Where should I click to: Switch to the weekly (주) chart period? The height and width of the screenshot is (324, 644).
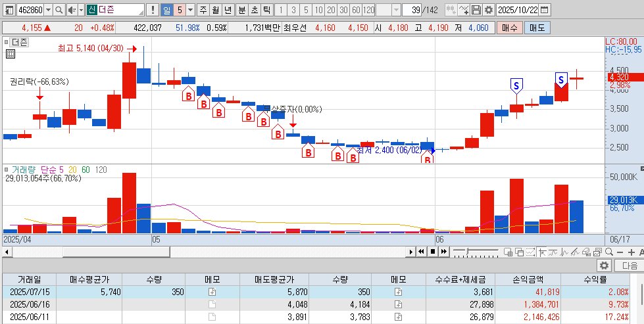click(203, 11)
